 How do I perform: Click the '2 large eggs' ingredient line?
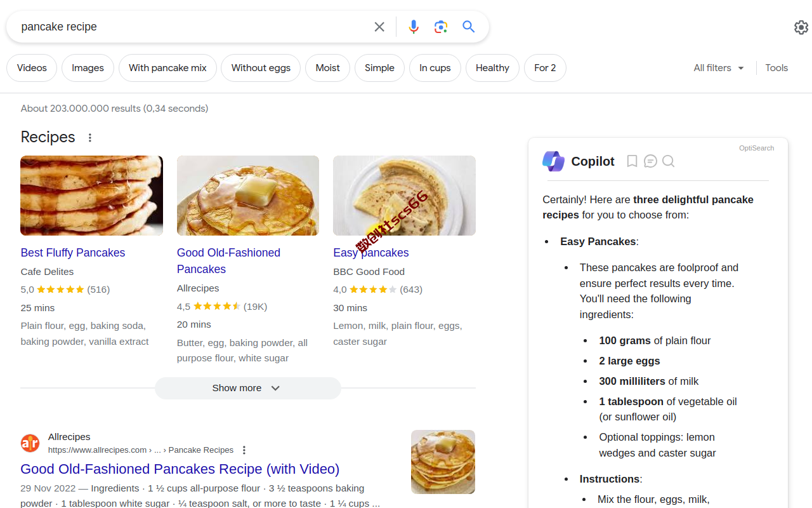629,361
